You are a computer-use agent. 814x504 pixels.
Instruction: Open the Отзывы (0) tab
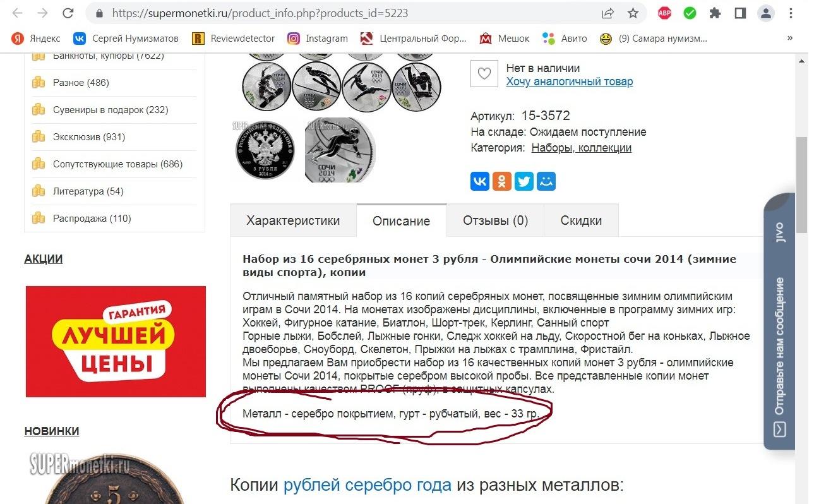pos(495,221)
